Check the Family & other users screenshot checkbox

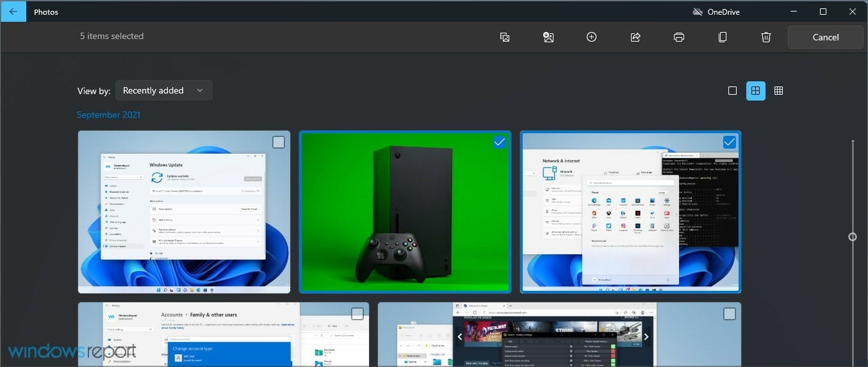357,314
